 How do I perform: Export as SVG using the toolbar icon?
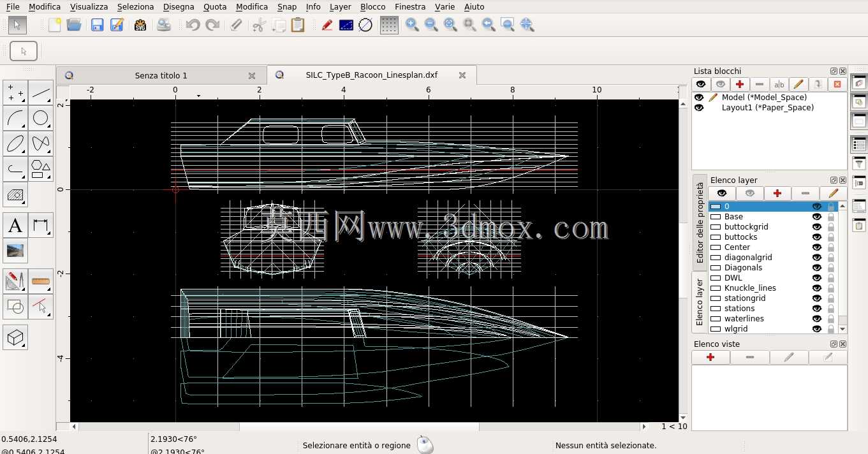click(x=140, y=25)
